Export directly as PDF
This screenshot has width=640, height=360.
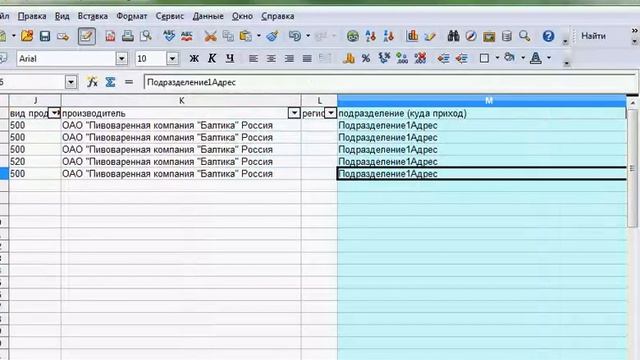click(110, 36)
